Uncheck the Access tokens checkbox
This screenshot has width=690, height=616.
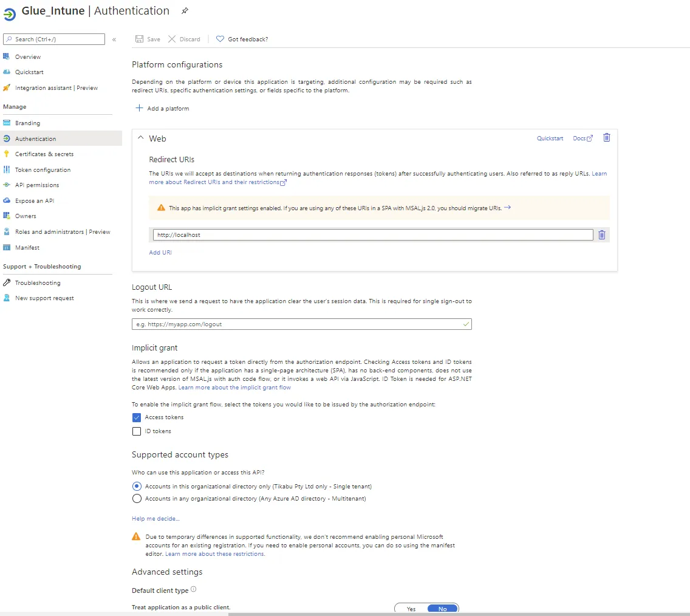[137, 417]
